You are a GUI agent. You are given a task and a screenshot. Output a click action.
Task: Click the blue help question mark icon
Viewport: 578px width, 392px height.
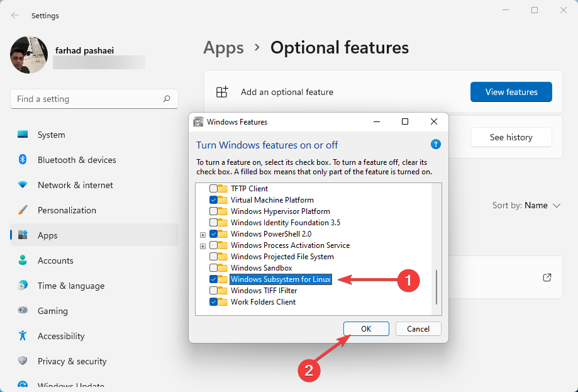pos(435,144)
